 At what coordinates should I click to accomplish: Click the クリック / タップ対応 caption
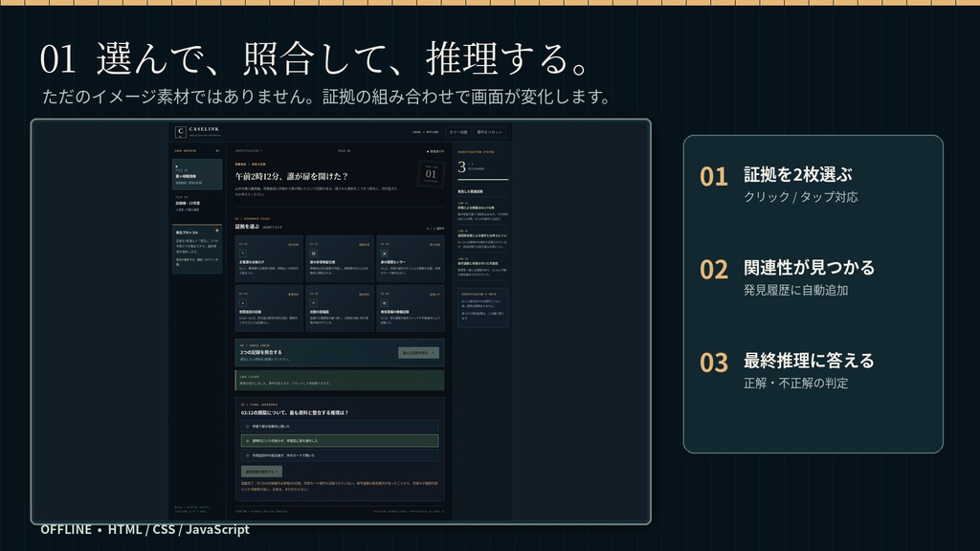tap(801, 197)
